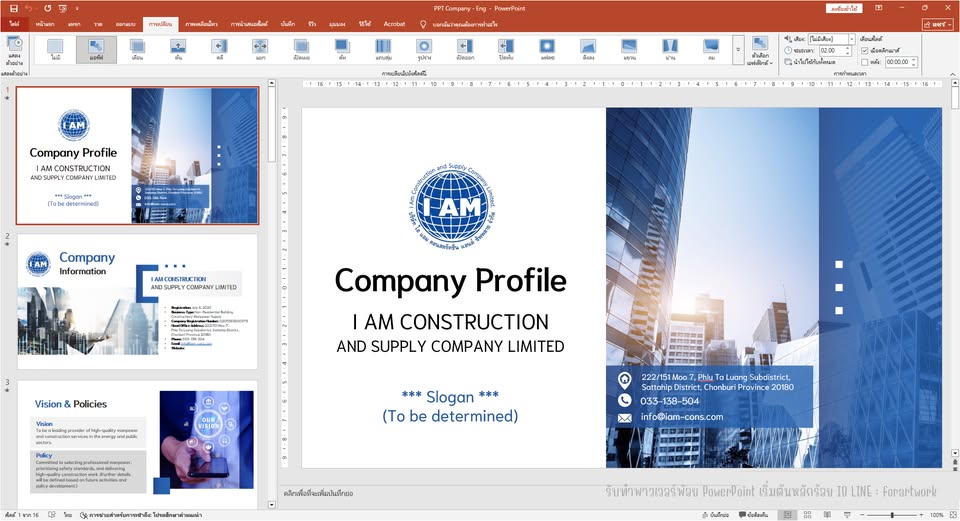Adjust the Duration spinner arrows
Viewport: 960px width, 521px height.
pyautogui.click(x=848, y=51)
